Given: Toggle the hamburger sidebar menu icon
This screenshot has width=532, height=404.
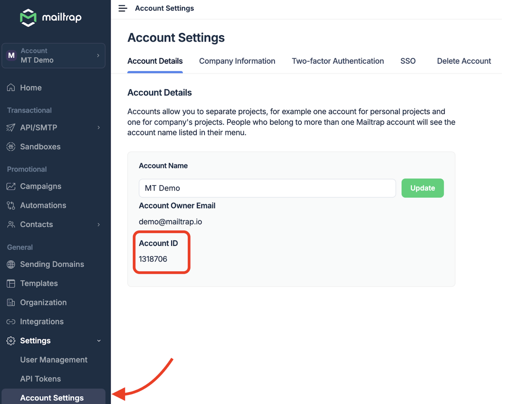Looking at the screenshot, I should point(123,8).
